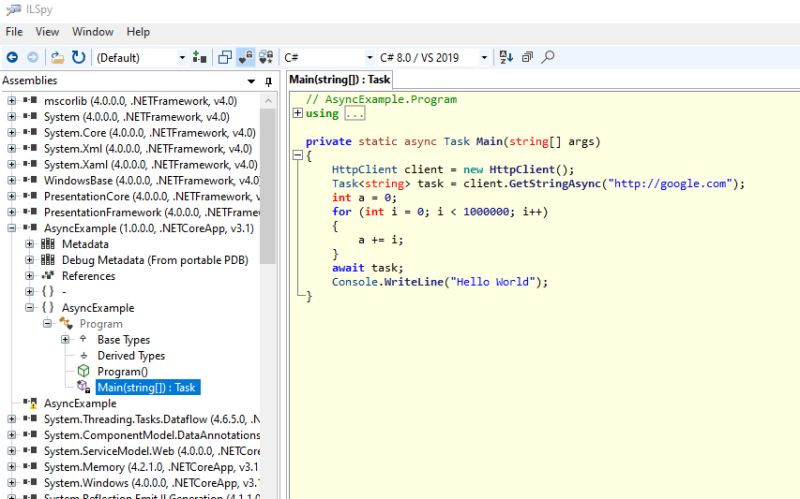This screenshot has width=800, height=499.
Task: Click the GetStringAsync method reference
Action: coord(555,184)
